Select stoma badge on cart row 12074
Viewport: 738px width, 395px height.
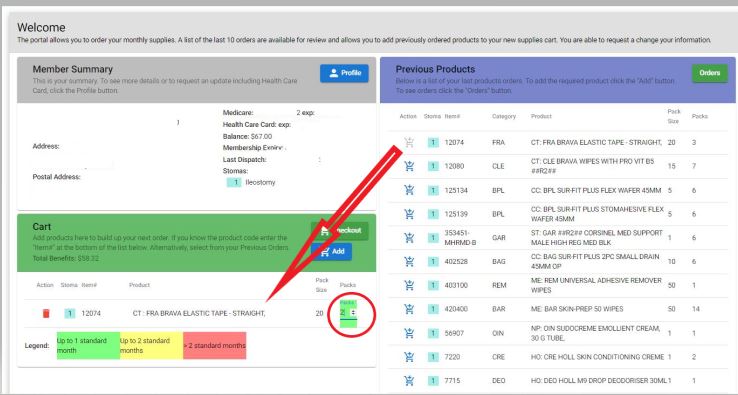click(70, 313)
